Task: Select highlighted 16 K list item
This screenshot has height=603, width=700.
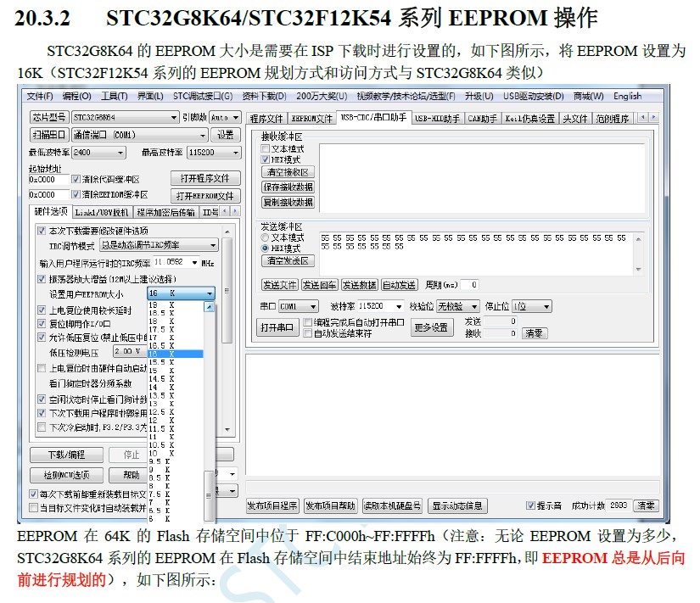Action: click(x=175, y=354)
